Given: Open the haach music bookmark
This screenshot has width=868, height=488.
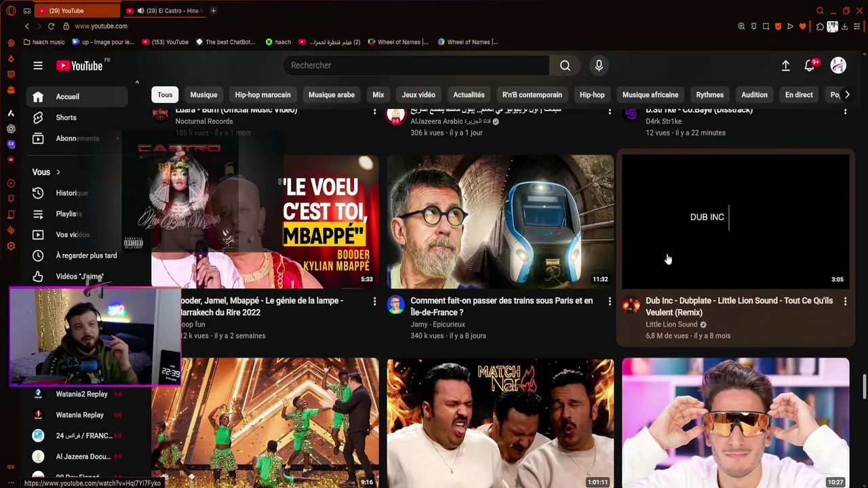Looking at the screenshot, I should (44, 42).
